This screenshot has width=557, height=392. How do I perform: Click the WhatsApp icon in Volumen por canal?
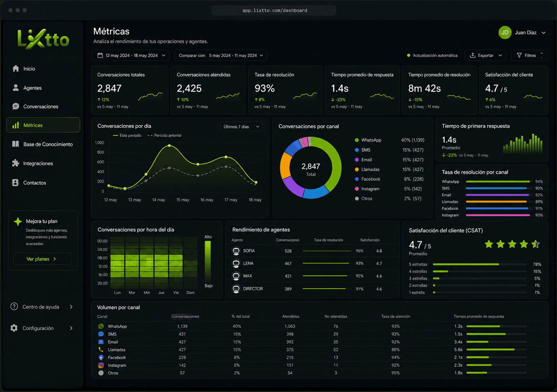point(101,326)
